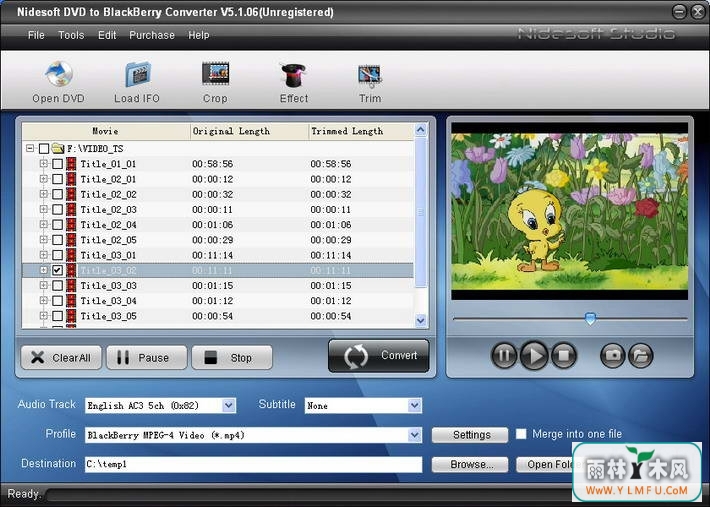This screenshot has width=710, height=507.
Task: Expand the Title_03_04 node
Action: pos(43,300)
